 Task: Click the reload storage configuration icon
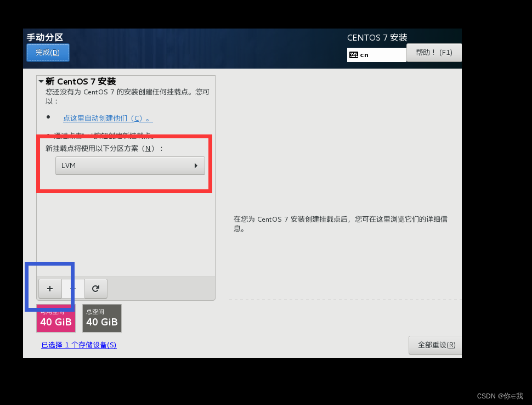[95, 289]
